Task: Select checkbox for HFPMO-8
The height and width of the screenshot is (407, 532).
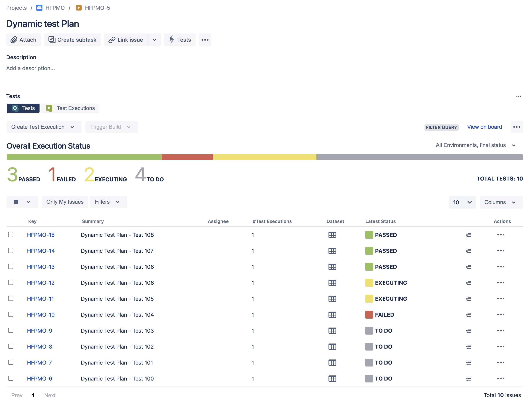Action: (x=11, y=346)
